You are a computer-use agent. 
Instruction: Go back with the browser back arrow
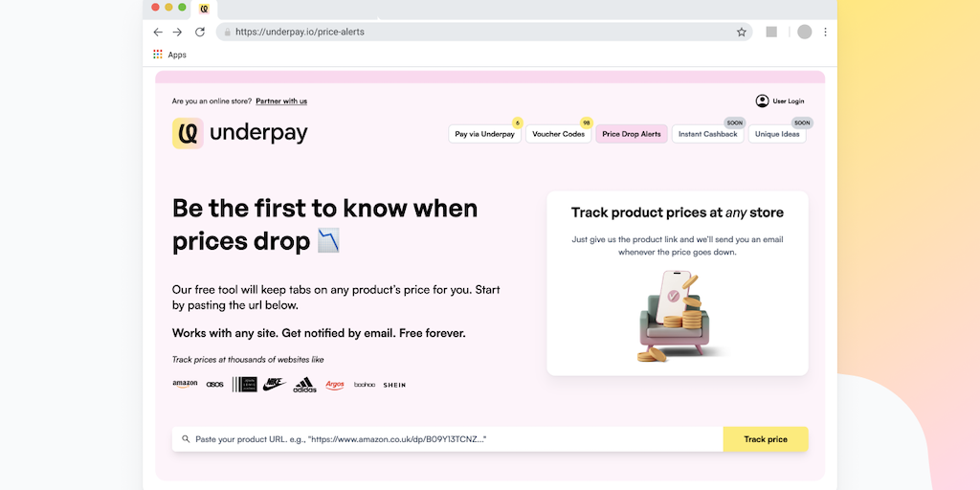(158, 32)
